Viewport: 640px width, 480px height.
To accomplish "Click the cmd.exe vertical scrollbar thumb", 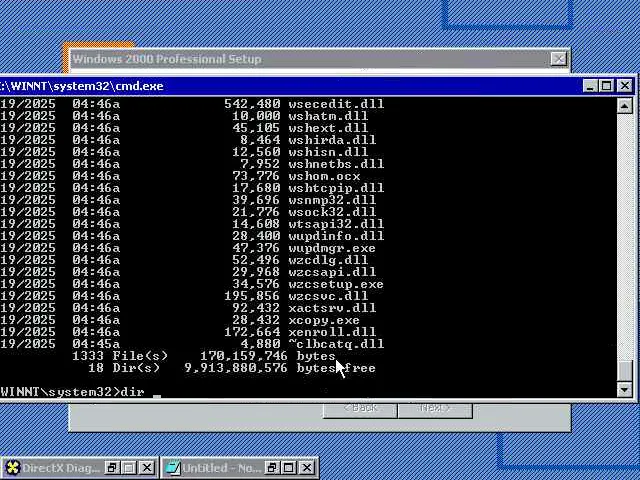I will click(x=624, y=371).
